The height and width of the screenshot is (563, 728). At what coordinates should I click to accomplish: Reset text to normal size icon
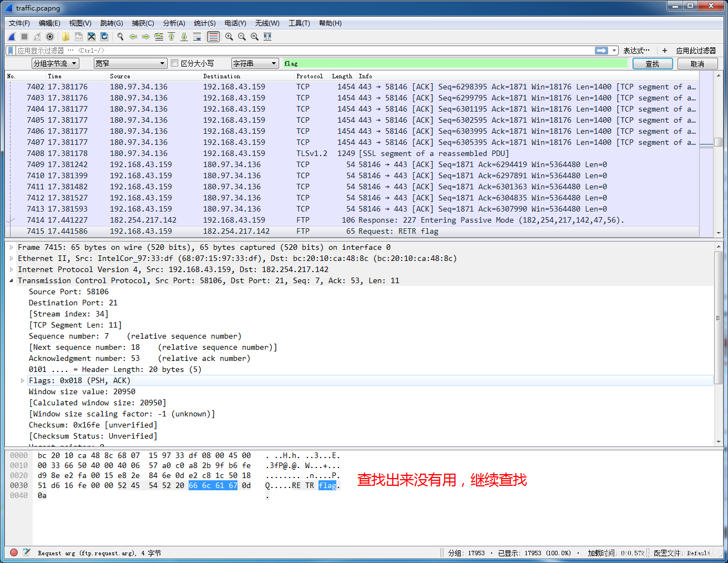tap(255, 37)
